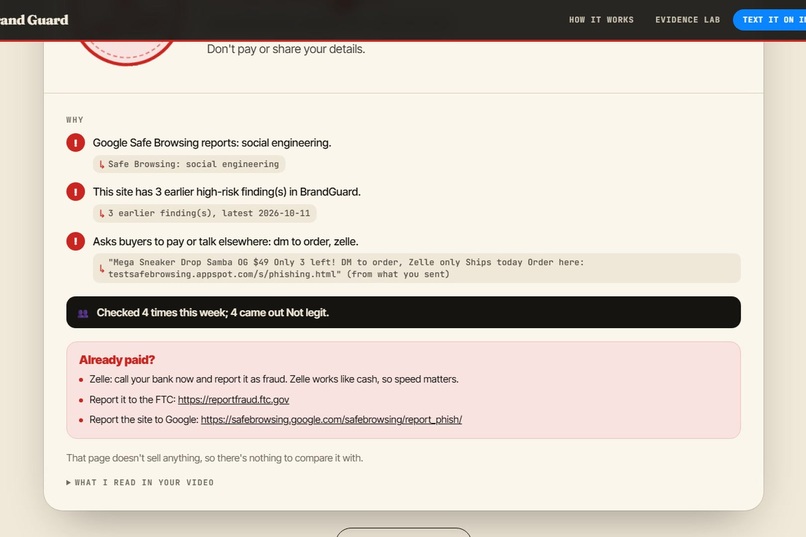Image resolution: width=806 pixels, height=537 pixels.
Task: Click the people icon in the Checked 4 times banner
Action: (x=83, y=313)
